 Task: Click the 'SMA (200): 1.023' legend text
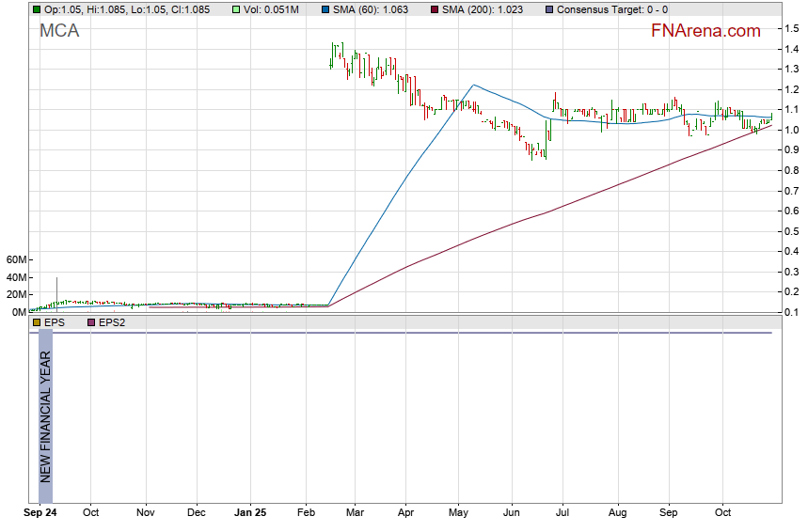coord(486,9)
